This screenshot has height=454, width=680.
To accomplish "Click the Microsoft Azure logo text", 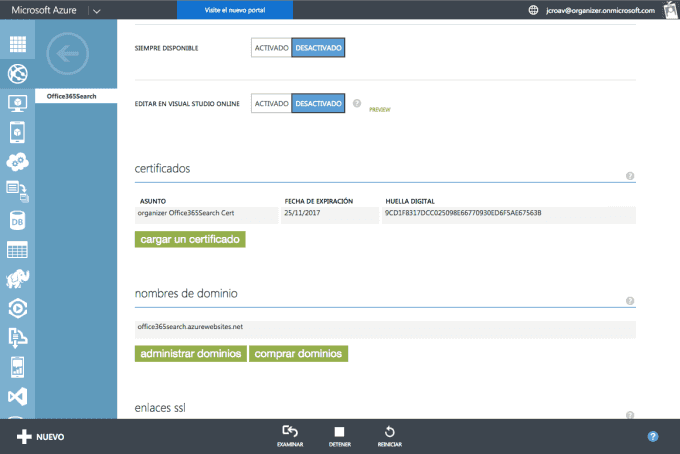I will pyautogui.click(x=44, y=10).
